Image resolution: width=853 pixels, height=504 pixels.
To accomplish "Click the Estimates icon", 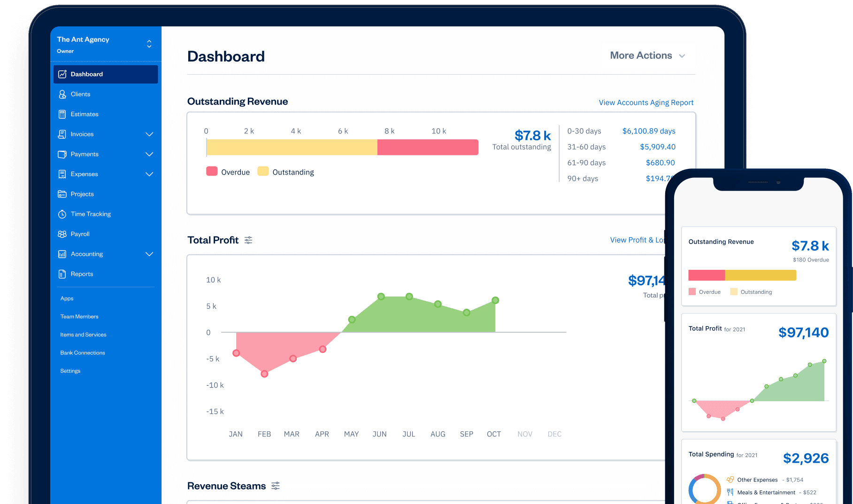I will point(62,114).
